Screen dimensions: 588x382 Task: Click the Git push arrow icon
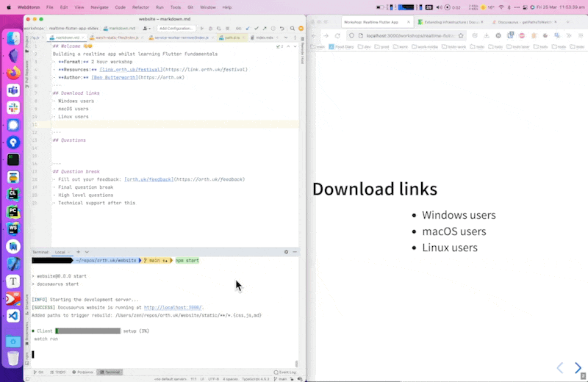pos(265,29)
